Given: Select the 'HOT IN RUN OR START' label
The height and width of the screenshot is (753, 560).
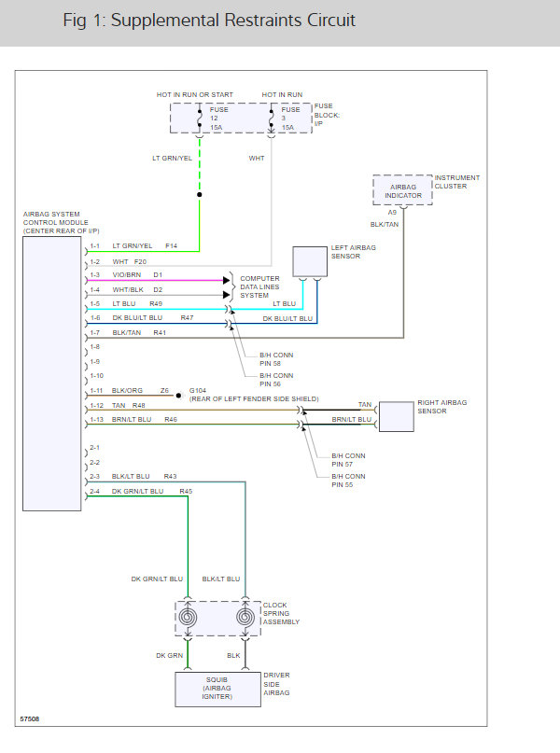Looking at the screenshot, I should pos(194,94).
